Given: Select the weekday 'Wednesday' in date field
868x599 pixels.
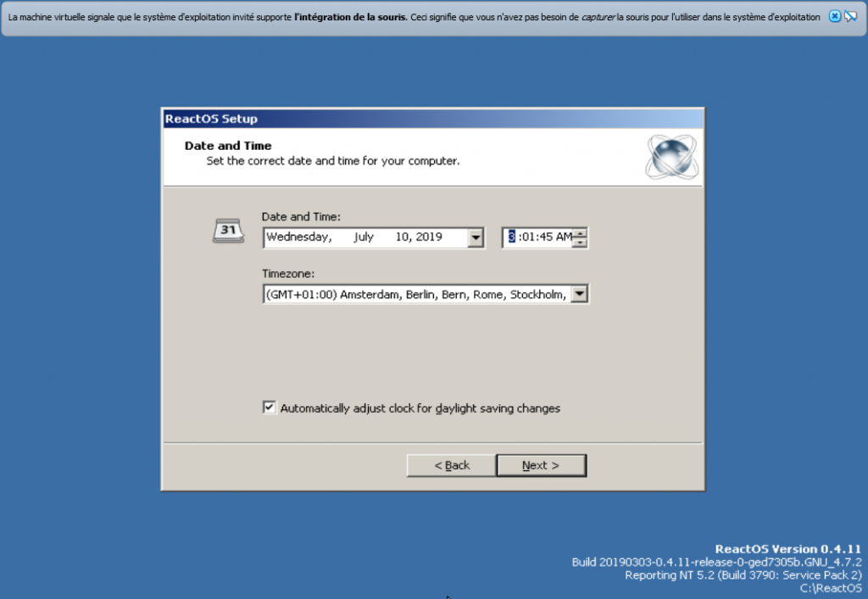Looking at the screenshot, I should 298,237.
